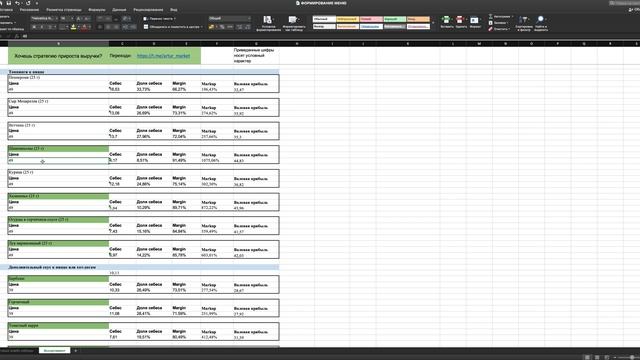The width and height of the screenshot is (640, 360).
Task: Expand the cell styles gallery arrow
Action: pos(433,23)
